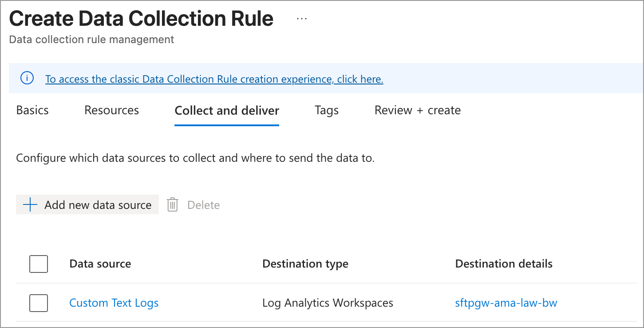Click the trash can Delete icon
Viewport: 644px width, 328px height.
tap(172, 205)
